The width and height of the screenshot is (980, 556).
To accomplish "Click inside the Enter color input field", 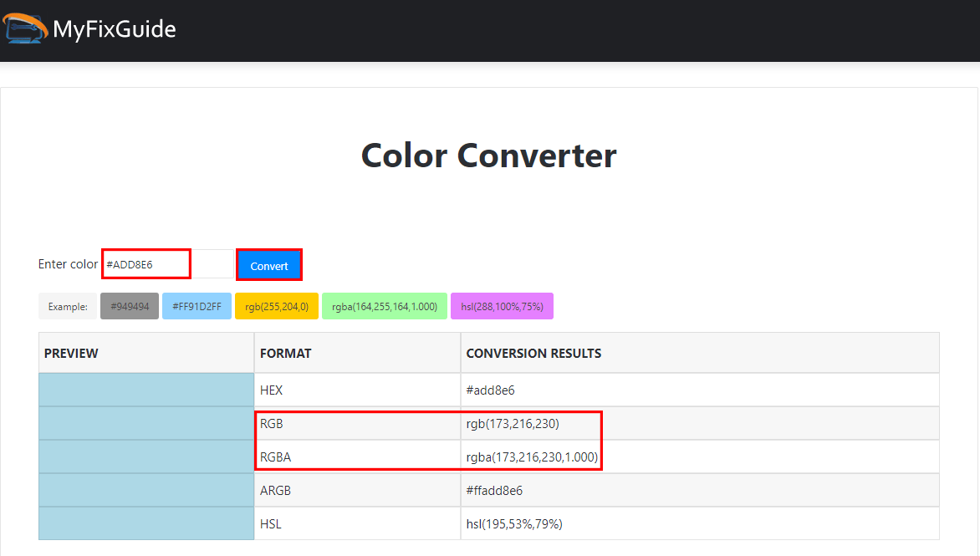I will pos(145,263).
